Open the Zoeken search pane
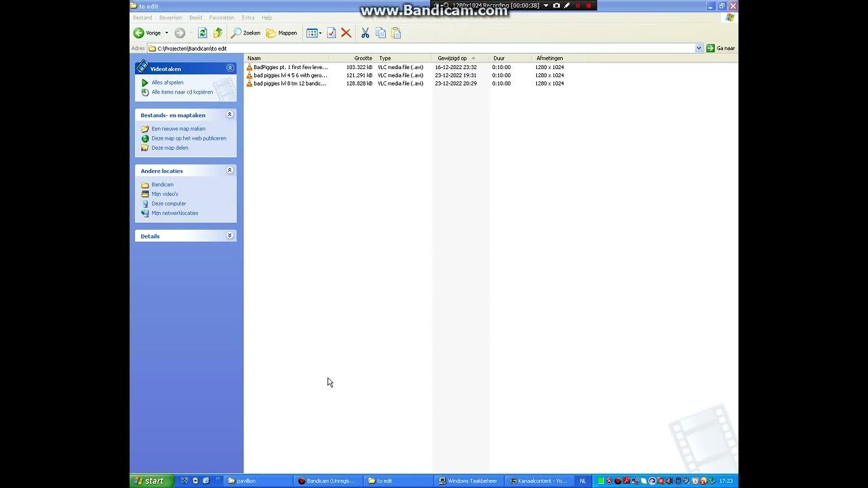The image size is (868, 488). coord(245,33)
